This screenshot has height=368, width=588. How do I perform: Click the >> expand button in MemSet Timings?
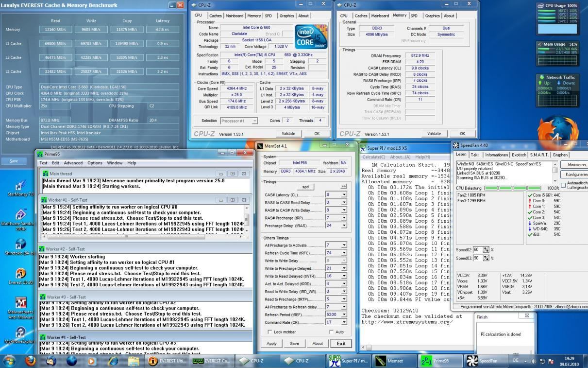pyautogui.click(x=344, y=186)
